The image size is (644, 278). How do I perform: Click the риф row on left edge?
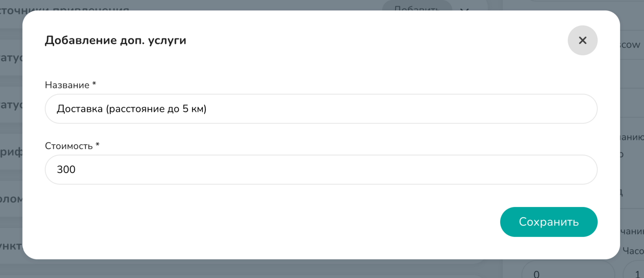point(11,152)
